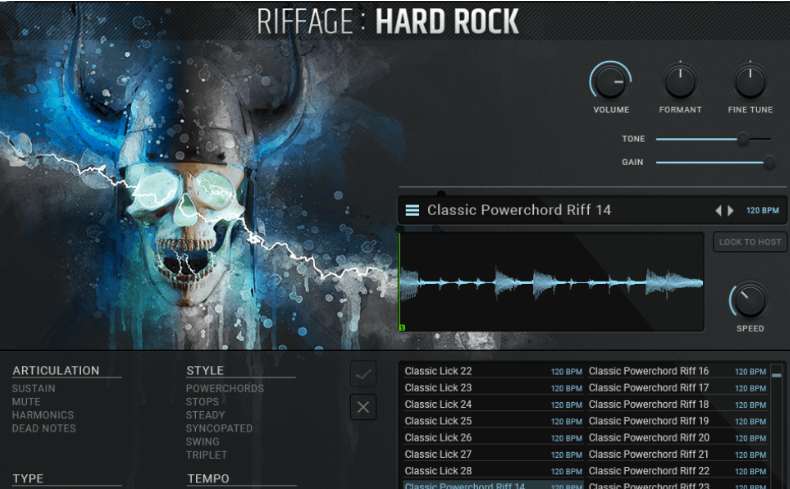Go to the previous riff with left arrow
The height and width of the screenshot is (489, 790).
[718, 211]
